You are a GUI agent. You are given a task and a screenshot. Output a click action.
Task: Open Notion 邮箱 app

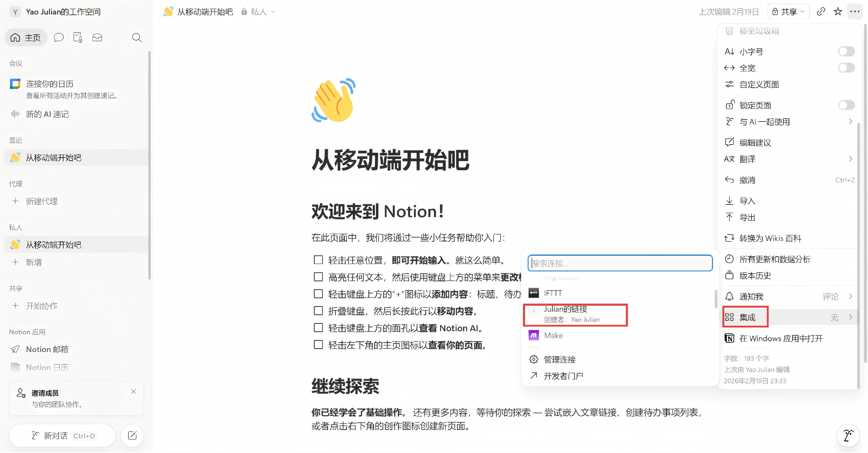(x=76, y=349)
